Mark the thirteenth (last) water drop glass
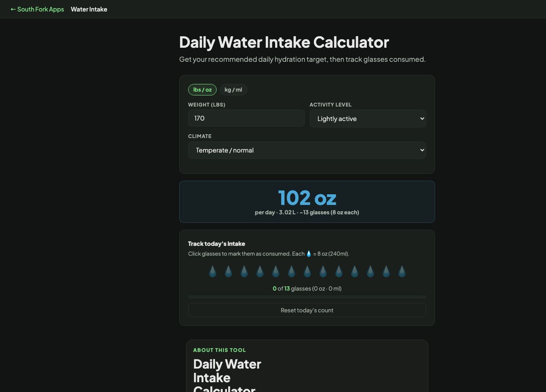 402,271
